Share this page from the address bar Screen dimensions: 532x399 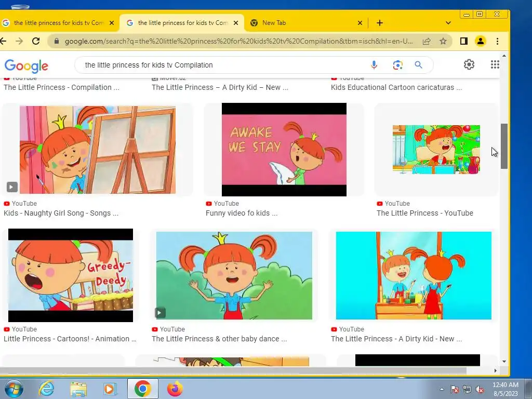427,41
